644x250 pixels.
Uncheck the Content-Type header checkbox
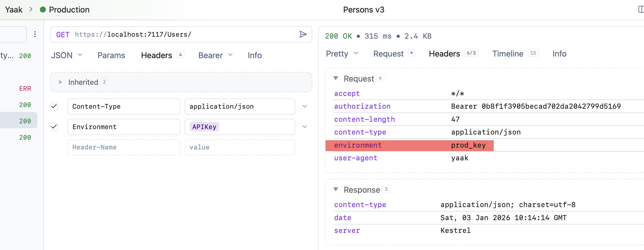click(x=55, y=107)
